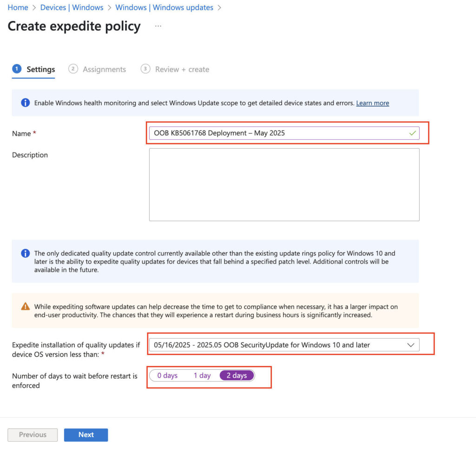This screenshot has width=476, height=452.
Task: Open the Learn more link
Action: click(x=372, y=103)
